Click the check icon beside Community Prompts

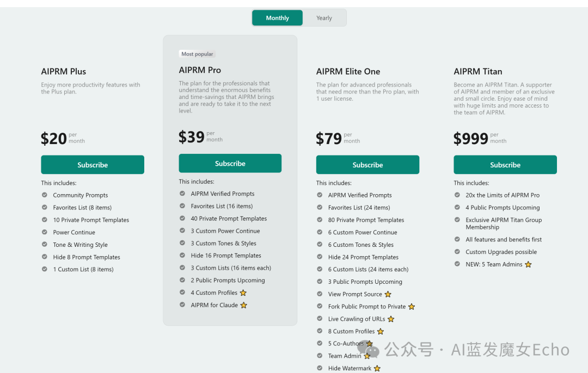45,195
